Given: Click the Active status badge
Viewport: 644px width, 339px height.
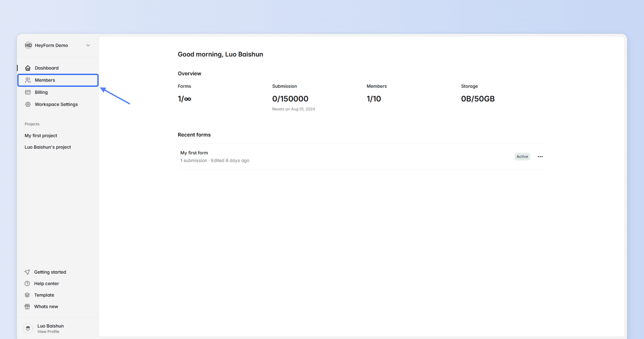Looking at the screenshot, I should tap(522, 157).
